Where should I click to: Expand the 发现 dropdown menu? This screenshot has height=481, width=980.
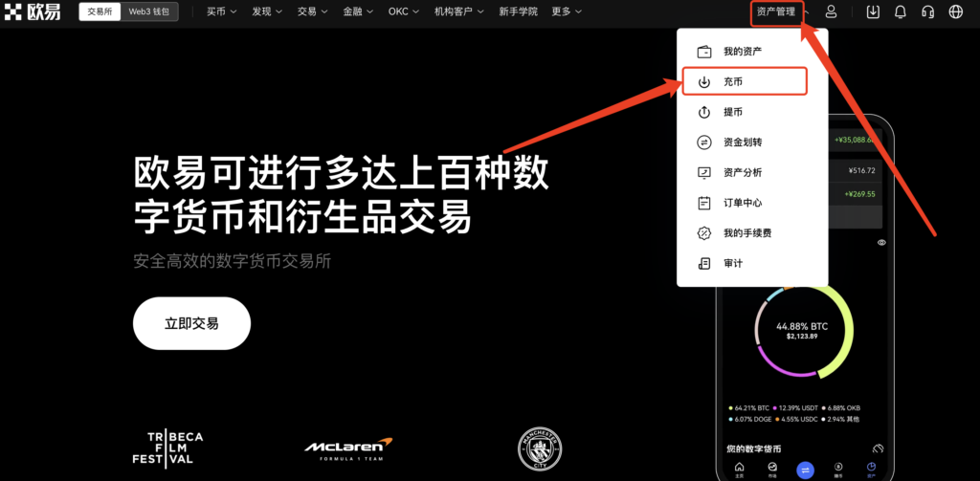click(268, 11)
